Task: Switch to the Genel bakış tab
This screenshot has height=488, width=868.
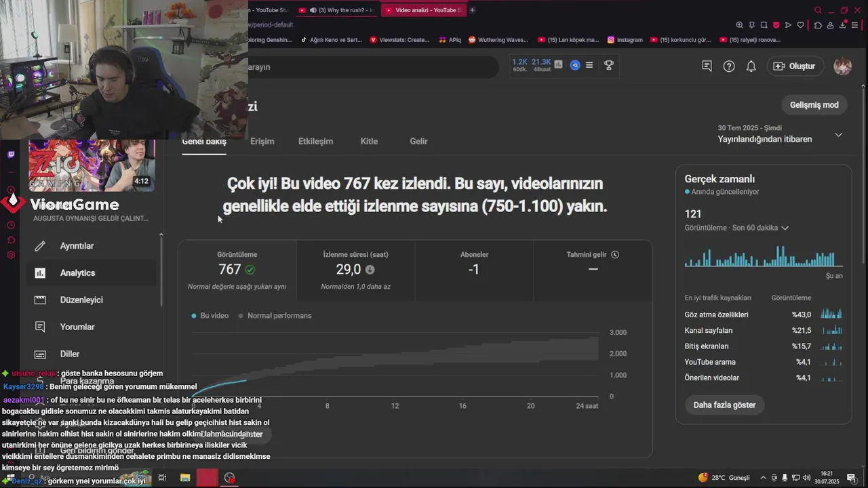Action: pyautogui.click(x=204, y=141)
